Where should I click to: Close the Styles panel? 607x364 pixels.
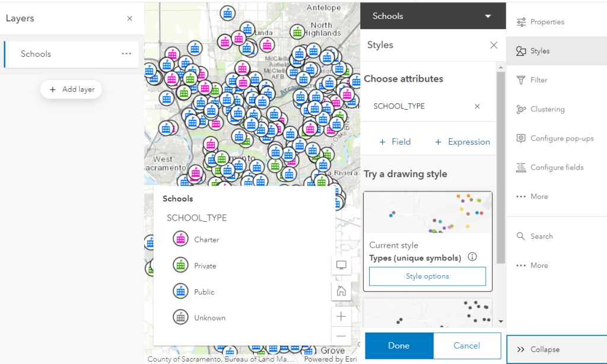(493, 45)
